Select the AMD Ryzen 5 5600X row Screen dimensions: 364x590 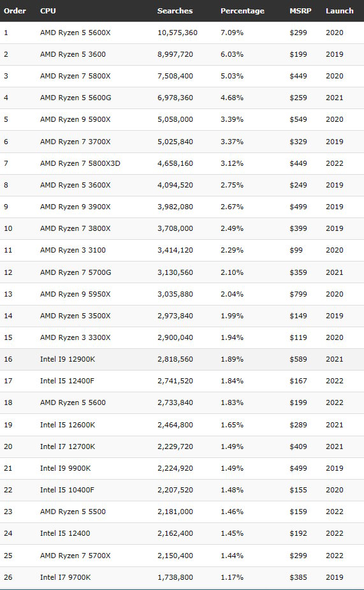pyautogui.click(x=182, y=33)
